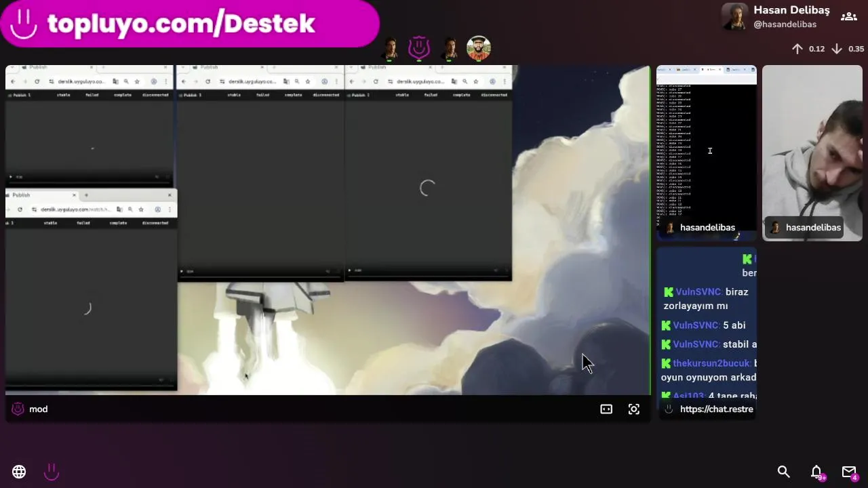This screenshot has height=488, width=868.
Task: Zoom magnifier icon in the middle Publish window's address bar
Action: coord(297,81)
